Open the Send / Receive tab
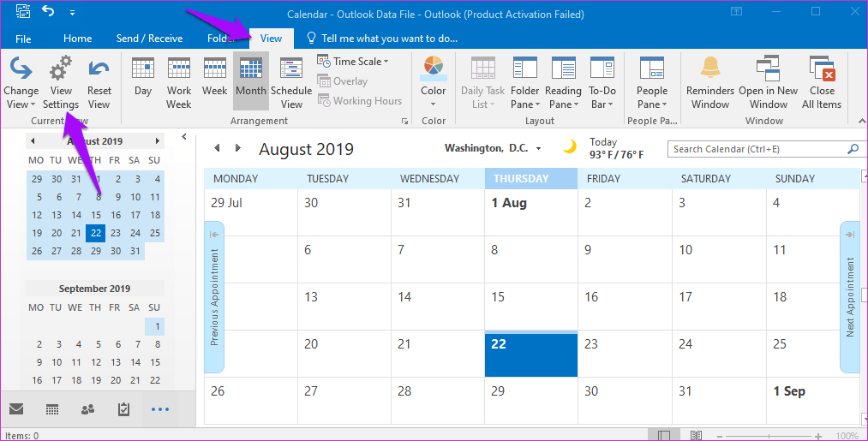This screenshot has height=441, width=868. click(149, 39)
